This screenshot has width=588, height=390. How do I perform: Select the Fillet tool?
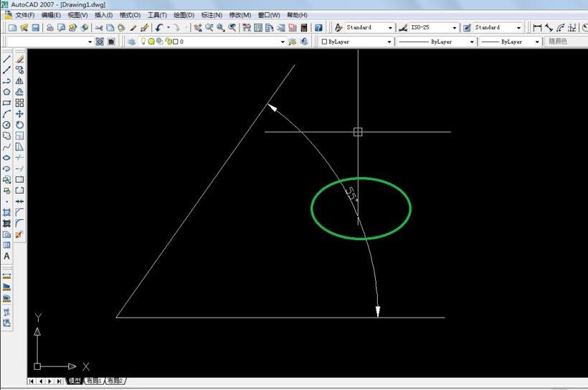(19, 224)
